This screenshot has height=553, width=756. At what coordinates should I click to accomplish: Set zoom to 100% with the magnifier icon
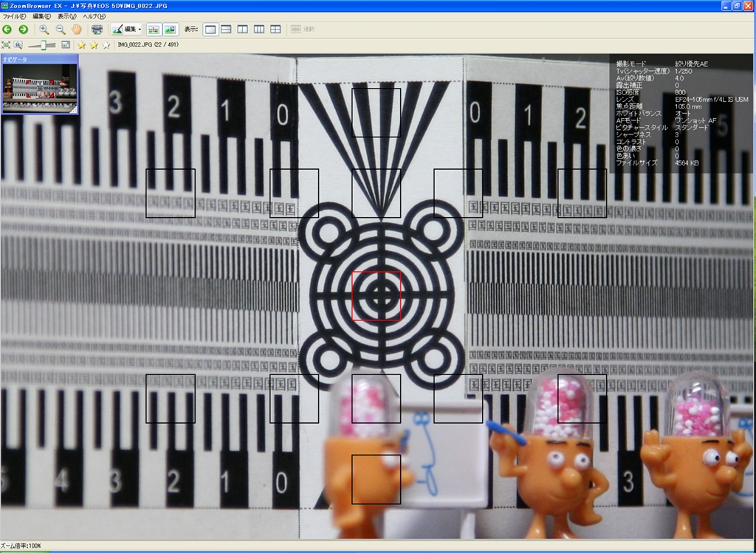click(18, 45)
